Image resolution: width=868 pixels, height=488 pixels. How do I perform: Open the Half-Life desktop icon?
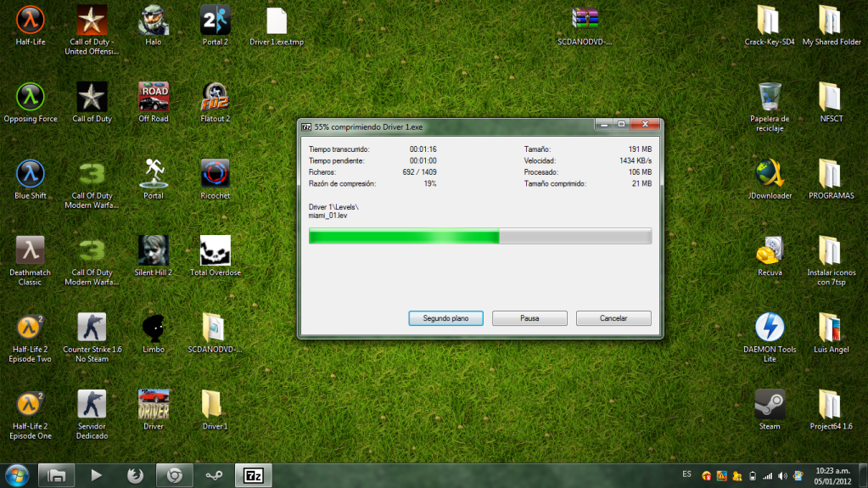[30, 25]
